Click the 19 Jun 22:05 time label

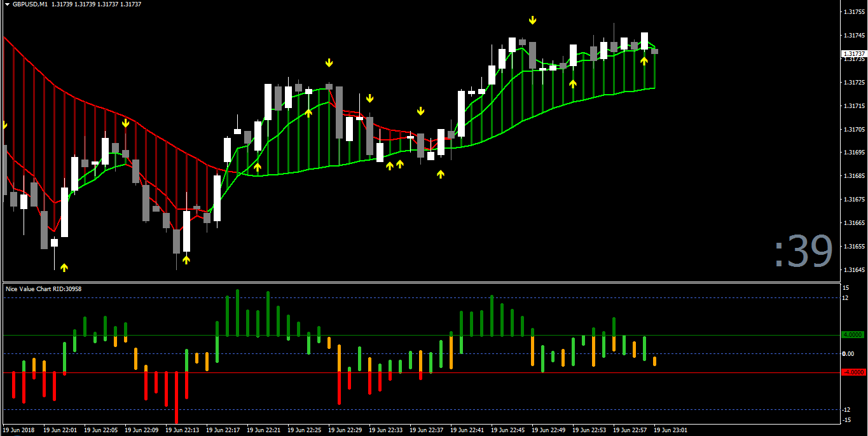(100, 430)
